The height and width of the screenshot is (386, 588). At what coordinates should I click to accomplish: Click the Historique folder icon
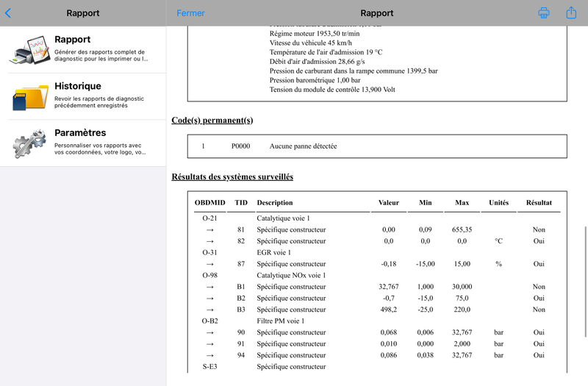coord(29,96)
